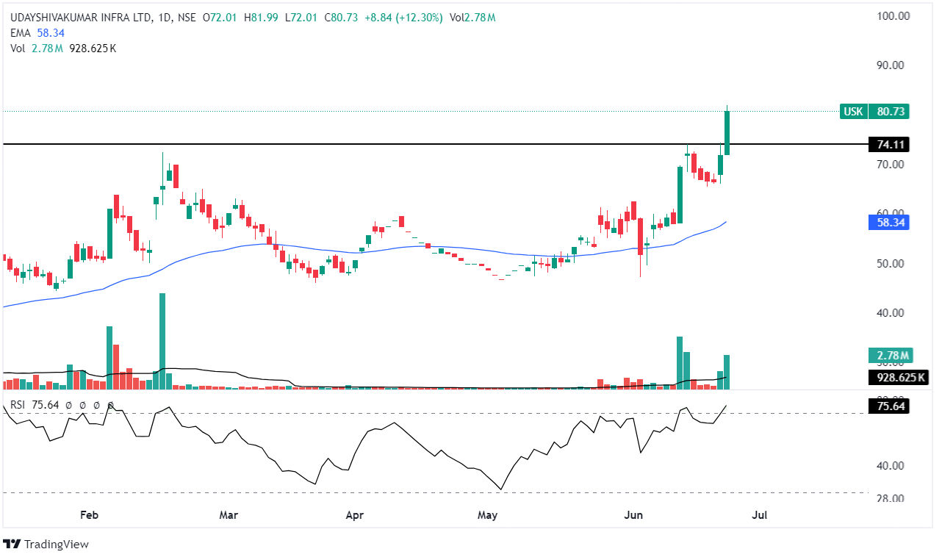This screenshot has width=942, height=560.
Task: Click the TradingView logo icon
Action: pyautogui.click(x=12, y=544)
